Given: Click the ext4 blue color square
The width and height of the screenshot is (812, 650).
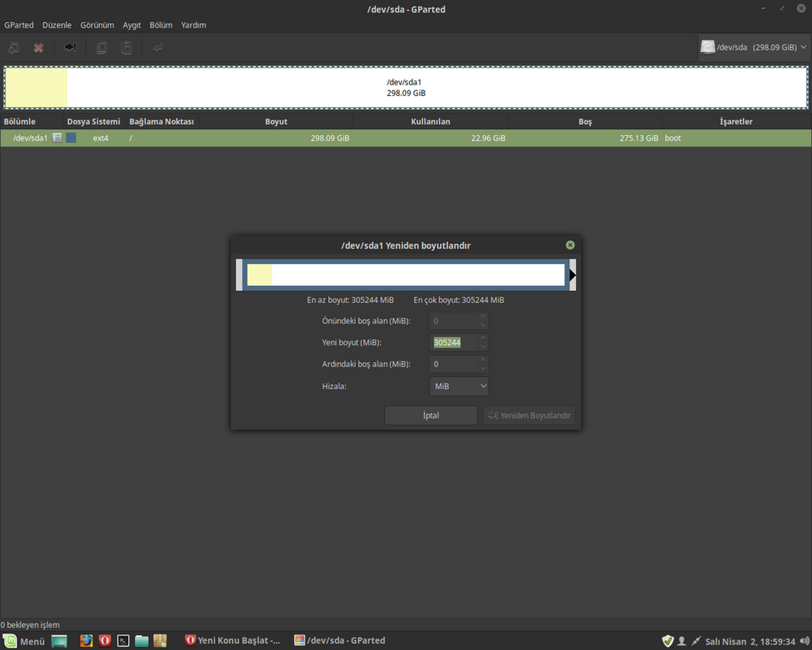Looking at the screenshot, I should 71,138.
